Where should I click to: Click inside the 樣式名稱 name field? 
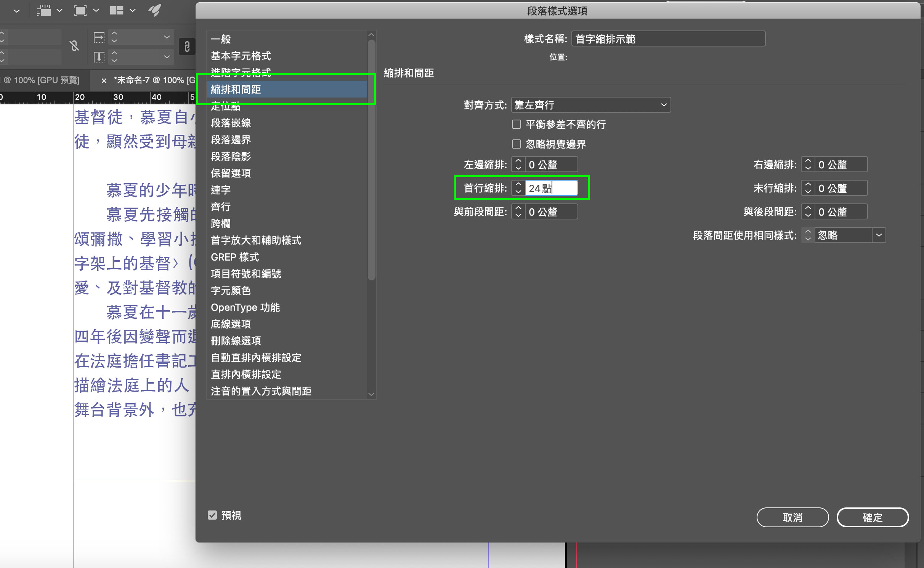point(668,38)
